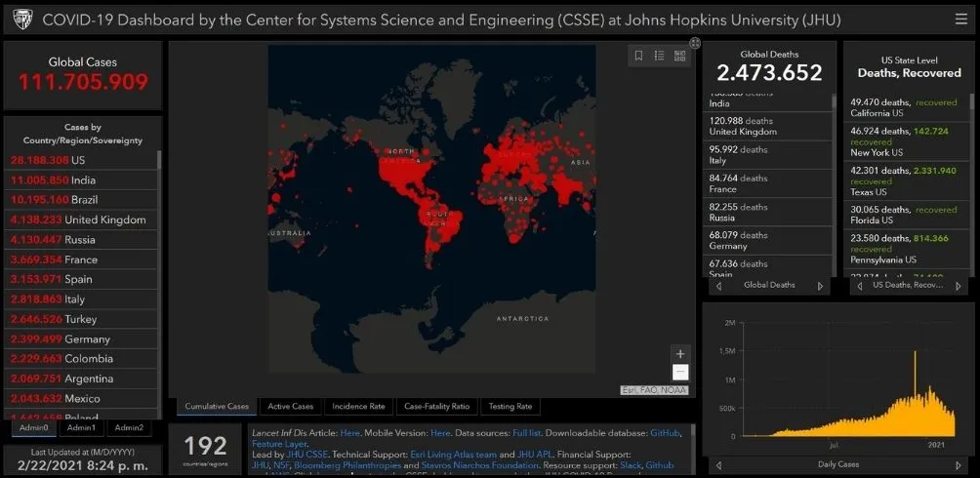Open Esri Living Atlas team link
This screenshot has width=980, height=478.
pyautogui.click(x=454, y=455)
